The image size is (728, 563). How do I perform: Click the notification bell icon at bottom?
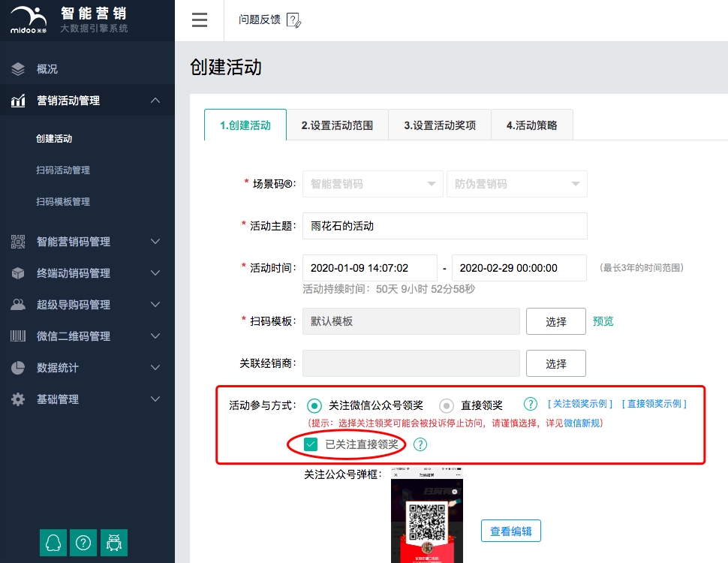(53, 542)
